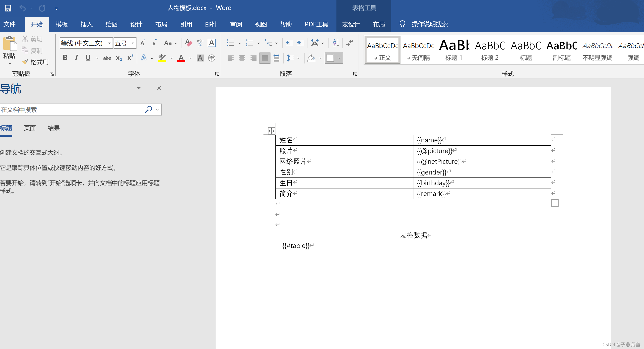The height and width of the screenshot is (349, 644).
Task: Click the Copy (复制) button
Action: (x=32, y=51)
